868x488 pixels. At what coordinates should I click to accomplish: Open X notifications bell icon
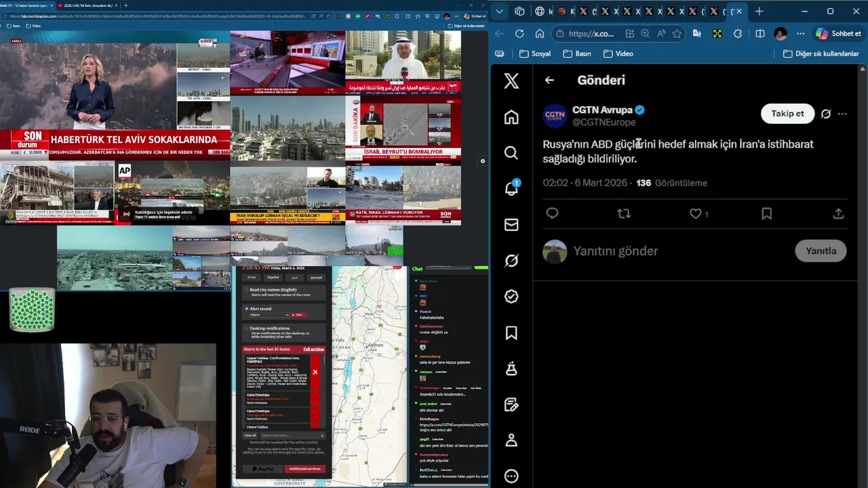tap(511, 189)
